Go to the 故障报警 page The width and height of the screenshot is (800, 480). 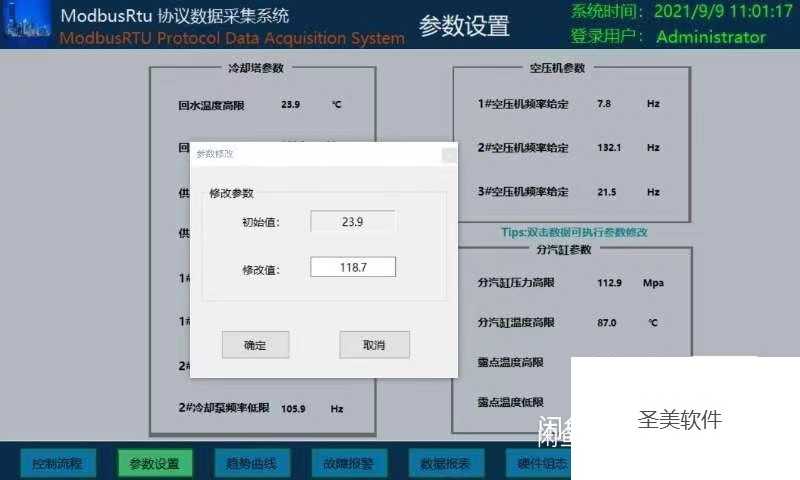349,463
